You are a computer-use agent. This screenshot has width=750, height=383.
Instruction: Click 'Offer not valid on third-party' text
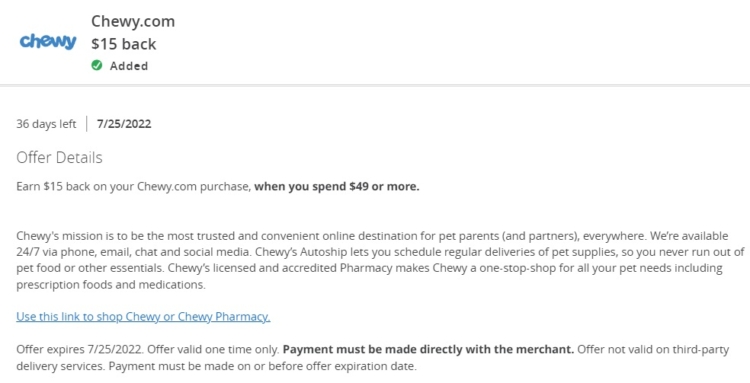[653, 350]
